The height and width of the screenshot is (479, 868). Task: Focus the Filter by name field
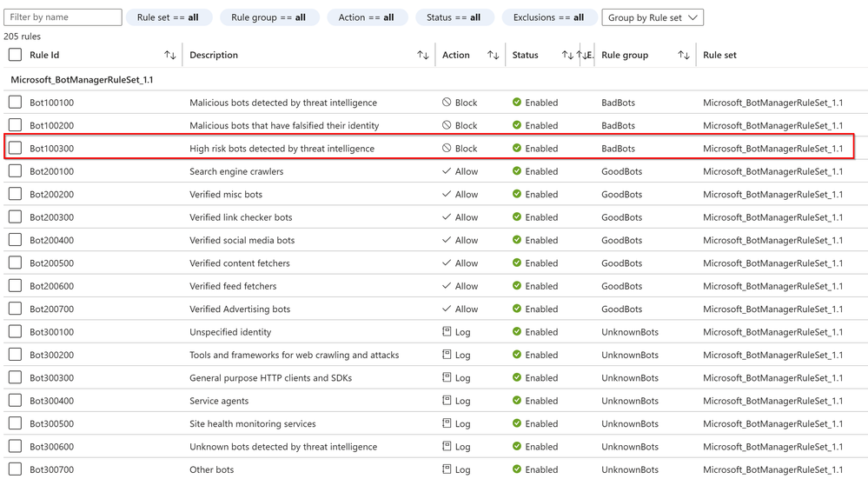63,17
